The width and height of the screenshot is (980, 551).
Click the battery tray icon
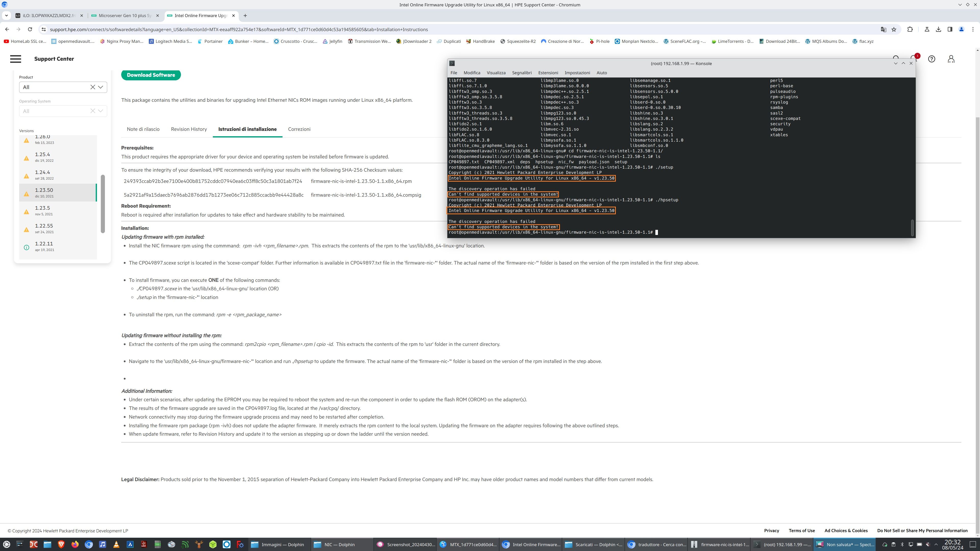[x=920, y=544]
